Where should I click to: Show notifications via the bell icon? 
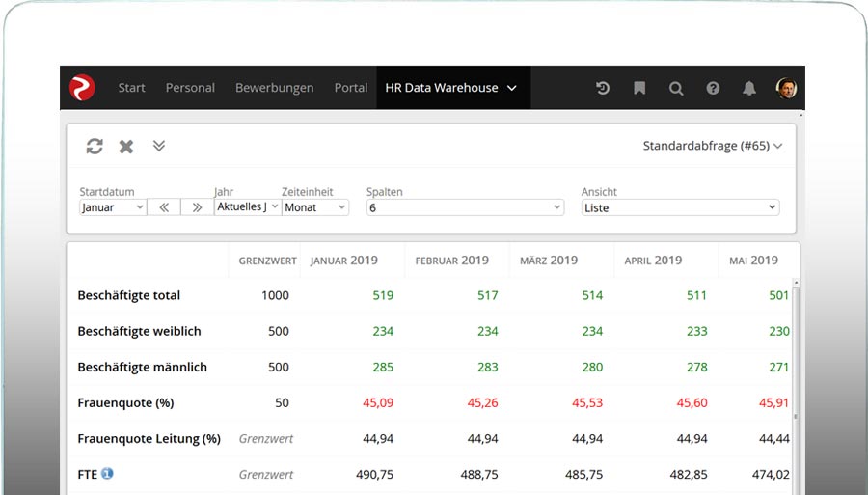coord(749,88)
